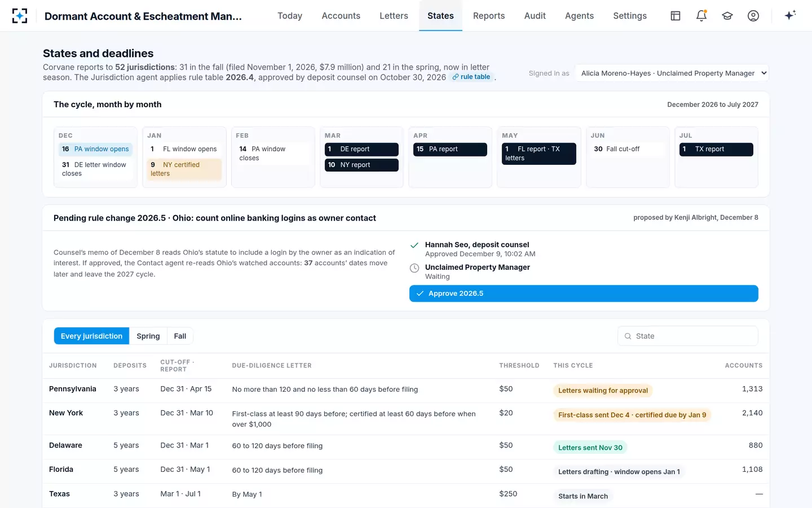Open the Letters tab
The height and width of the screenshot is (508, 812).
(394, 16)
